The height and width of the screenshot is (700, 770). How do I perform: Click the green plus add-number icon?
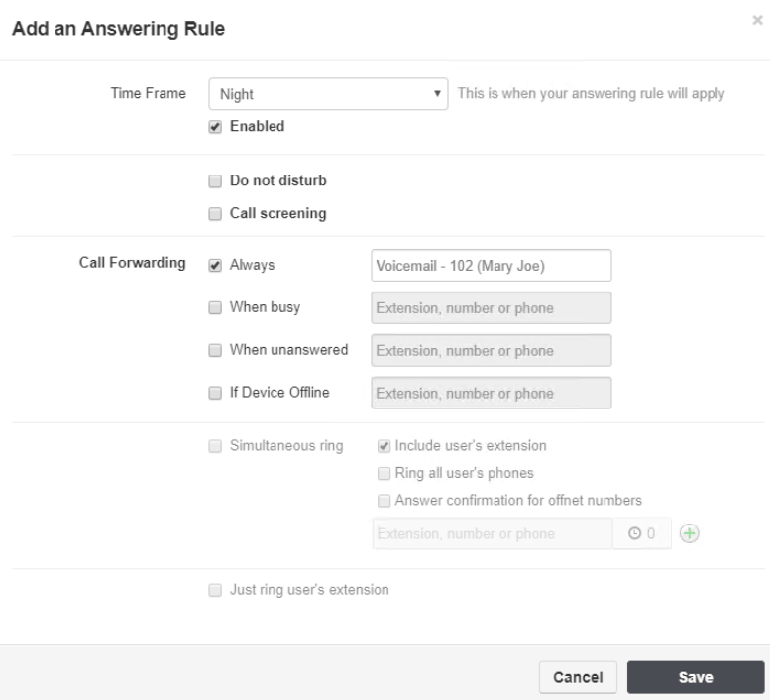click(x=689, y=533)
